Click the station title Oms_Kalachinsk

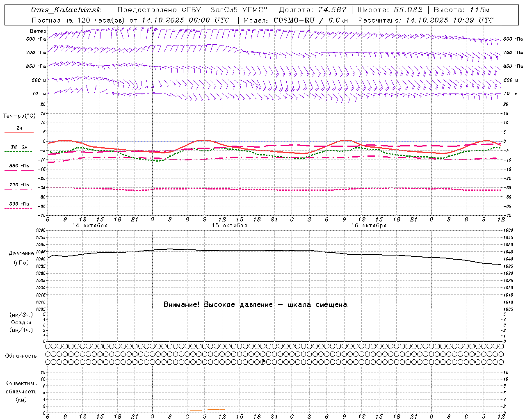tap(66, 10)
